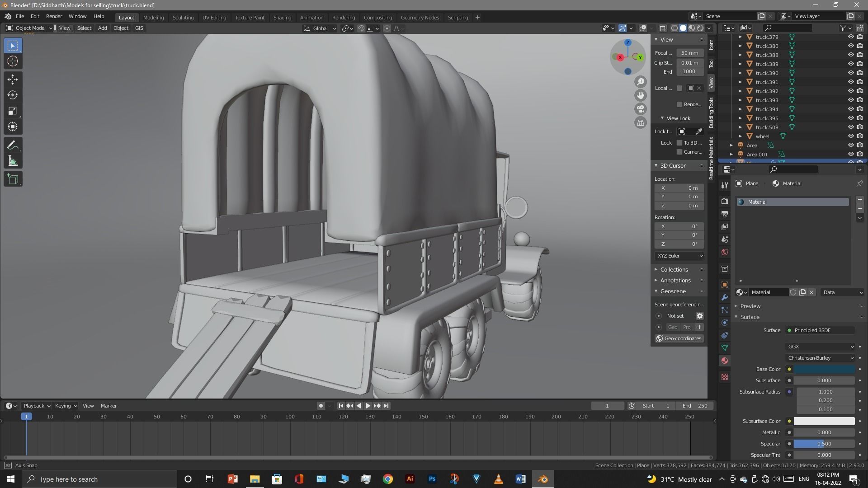Open the XYZ Euler rotation mode dropdown
This screenshot has width=868, height=488.
pyautogui.click(x=679, y=256)
